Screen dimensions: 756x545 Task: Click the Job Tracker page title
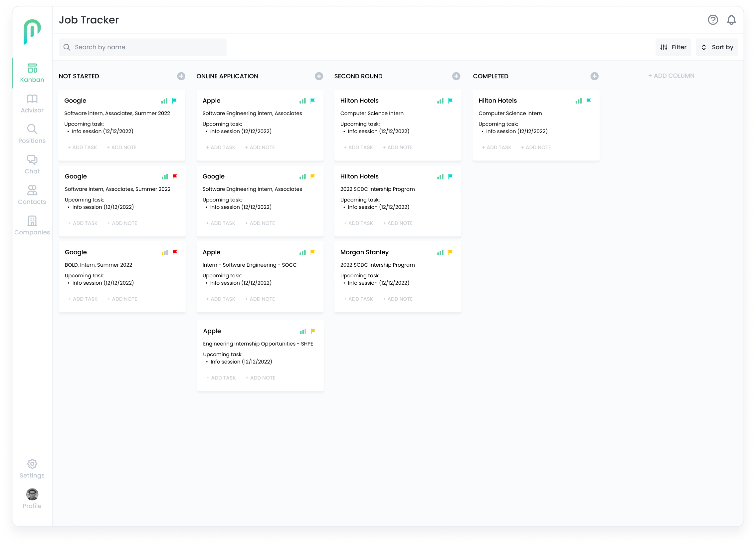[x=89, y=20]
